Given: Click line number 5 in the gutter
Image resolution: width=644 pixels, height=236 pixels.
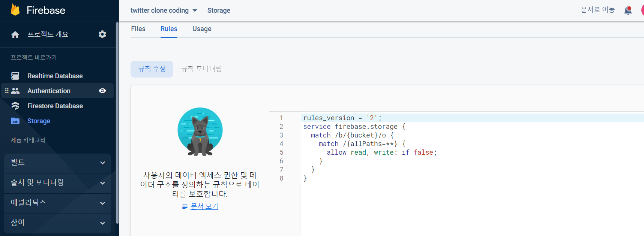Looking at the screenshot, I should 281,152.
